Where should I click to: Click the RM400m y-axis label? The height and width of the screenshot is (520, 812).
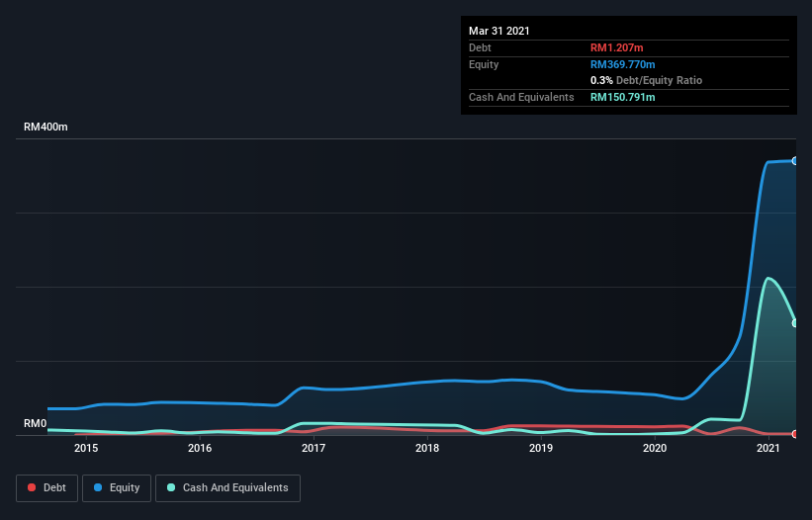click(45, 128)
